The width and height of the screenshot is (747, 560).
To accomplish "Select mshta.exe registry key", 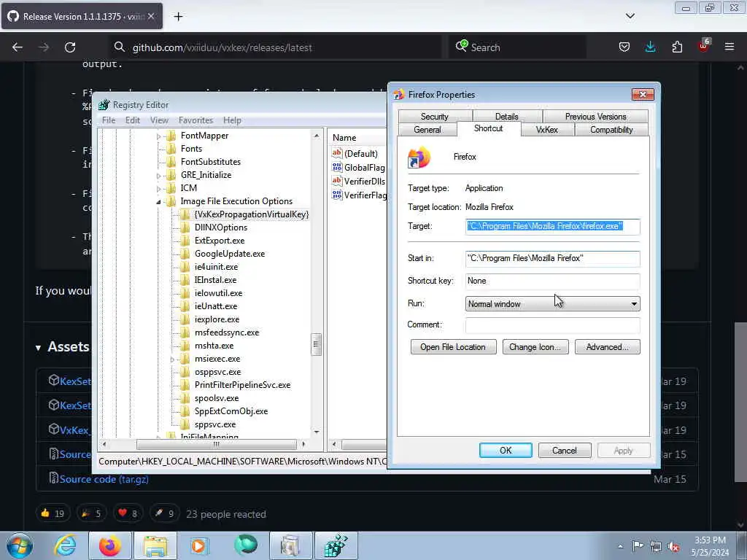I will tap(214, 345).
